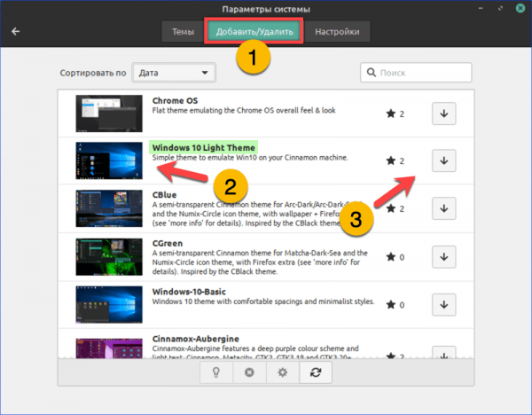This screenshot has width=532, height=415.
Task: Click the Windows 10 Light Theme star rating
Action: click(395, 161)
